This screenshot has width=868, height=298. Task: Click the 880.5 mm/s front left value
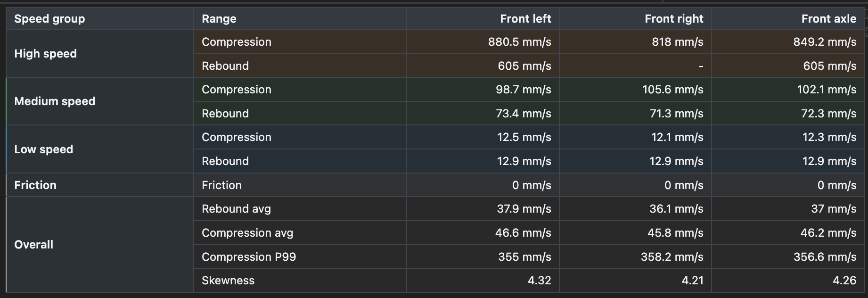pyautogui.click(x=519, y=42)
